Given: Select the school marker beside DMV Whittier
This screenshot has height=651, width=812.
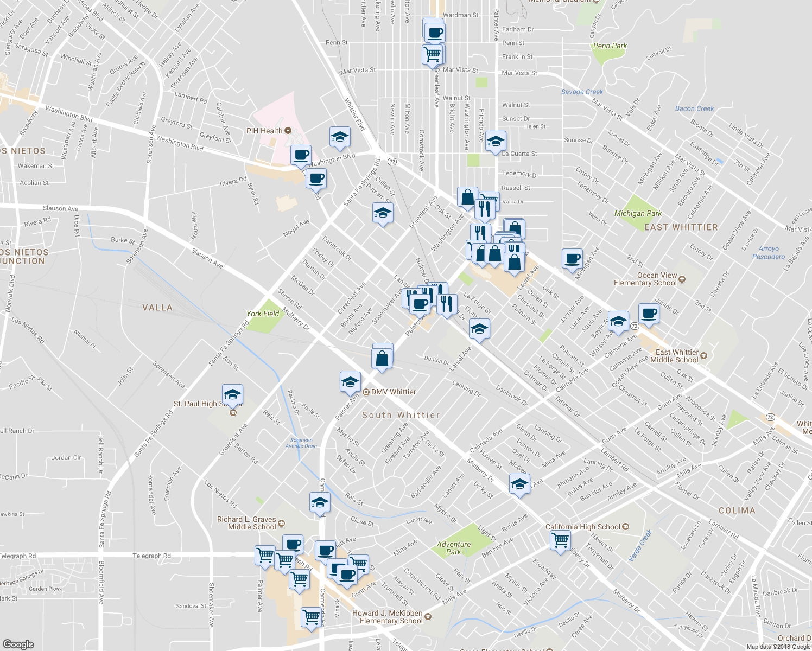Looking at the screenshot, I should [350, 383].
